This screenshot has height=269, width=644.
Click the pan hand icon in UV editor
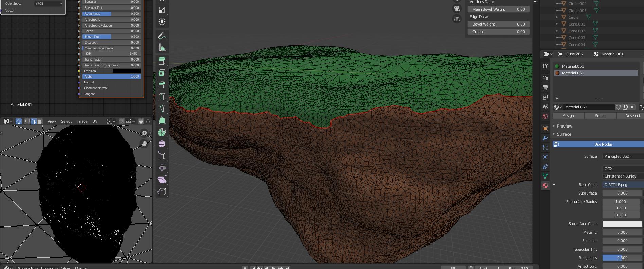(x=144, y=144)
